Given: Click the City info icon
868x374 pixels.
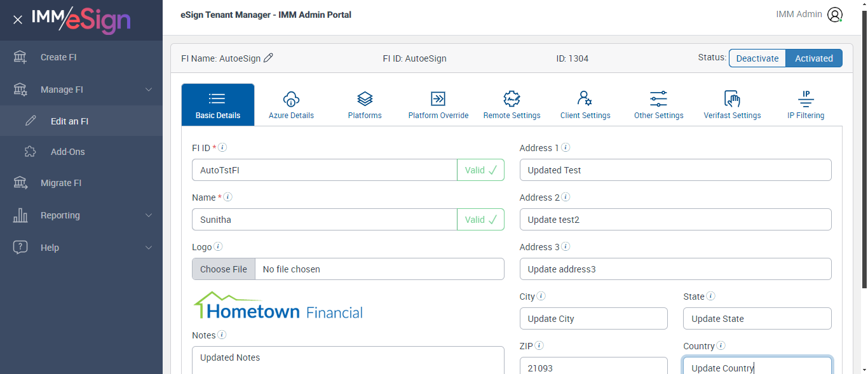Looking at the screenshot, I should [541, 296].
